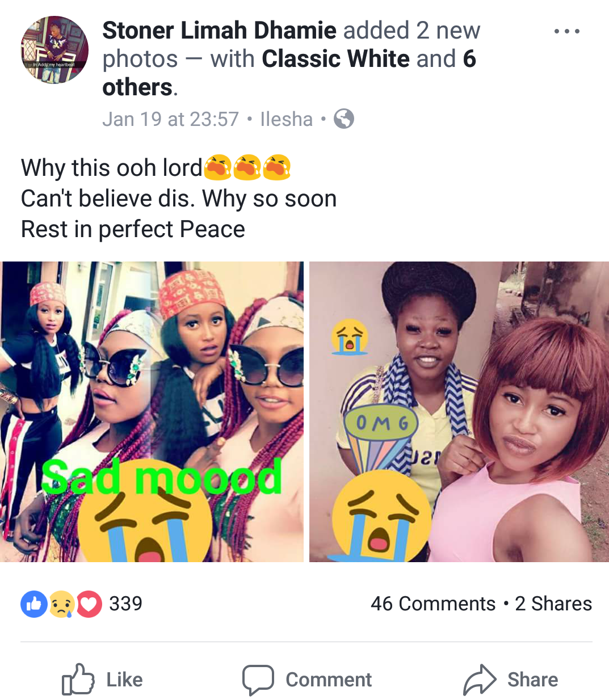Open the post timestamp Jan 19 at 23:57
The height and width of the screenshot is (700, 609).
pyautogui.click(x=170, y=119)
